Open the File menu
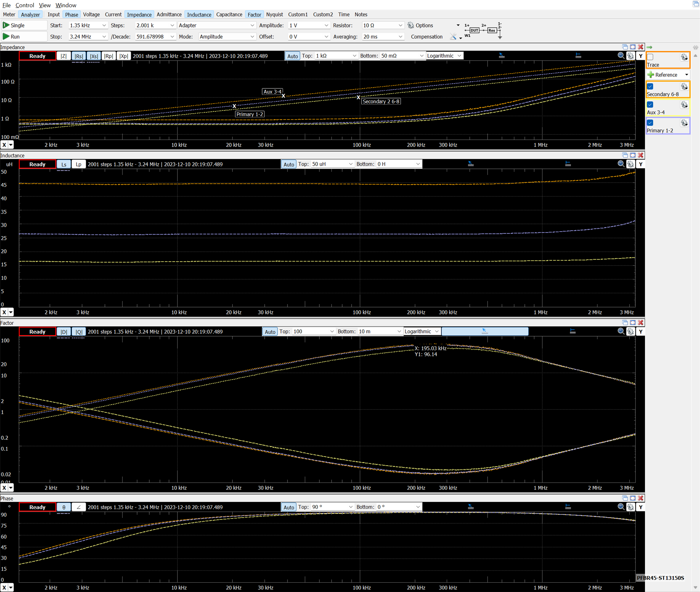Image resolution: width=700 pixels, height=592 pixels. 6,5
